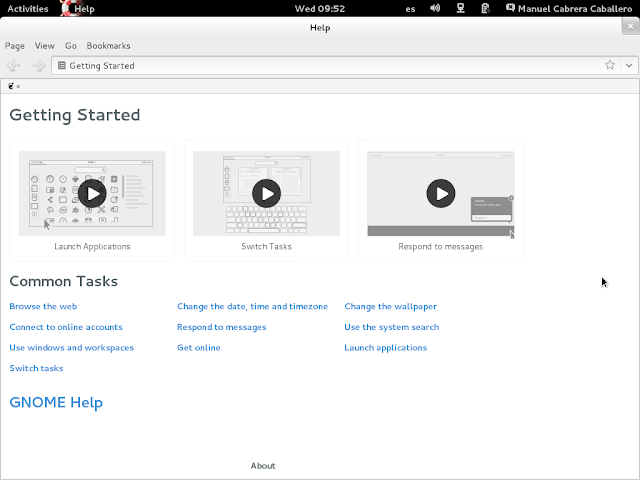This screenshot has height=480, width=640.
Task: Open Connect to online accounts link
Action: [x=66, y=327]
